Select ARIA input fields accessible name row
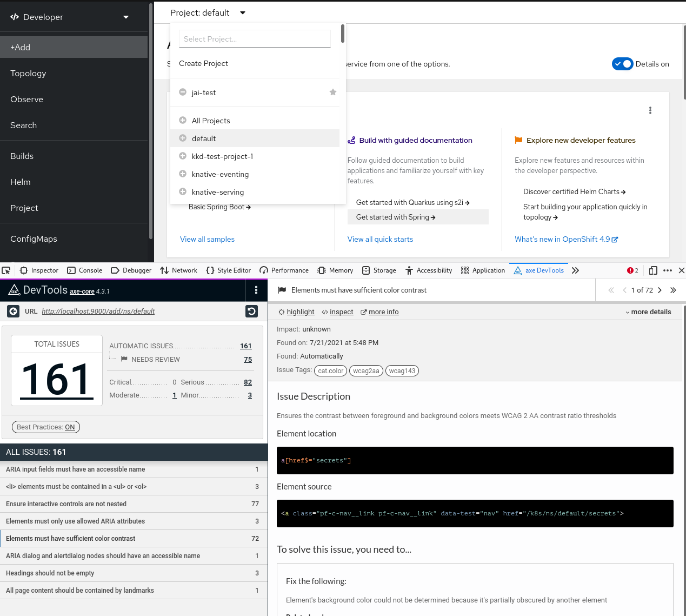The image size is (686, 616). point(134,469)
